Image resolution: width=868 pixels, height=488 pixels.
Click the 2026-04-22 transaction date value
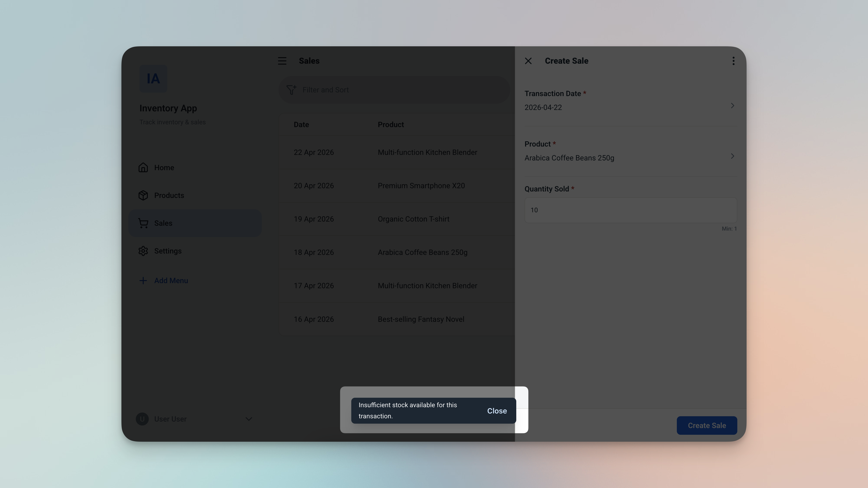pos(543,107)
